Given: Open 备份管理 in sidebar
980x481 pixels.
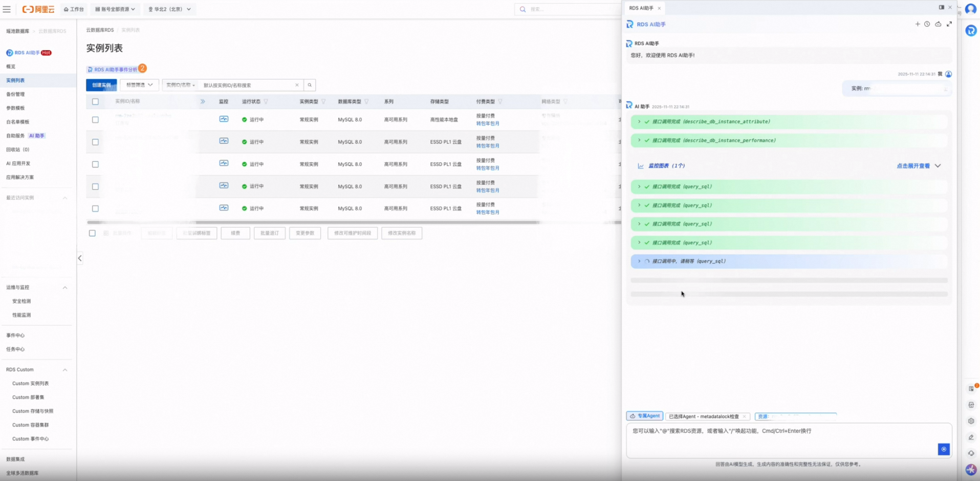Looking at the screenshot, I should click(x=15, y=94).
